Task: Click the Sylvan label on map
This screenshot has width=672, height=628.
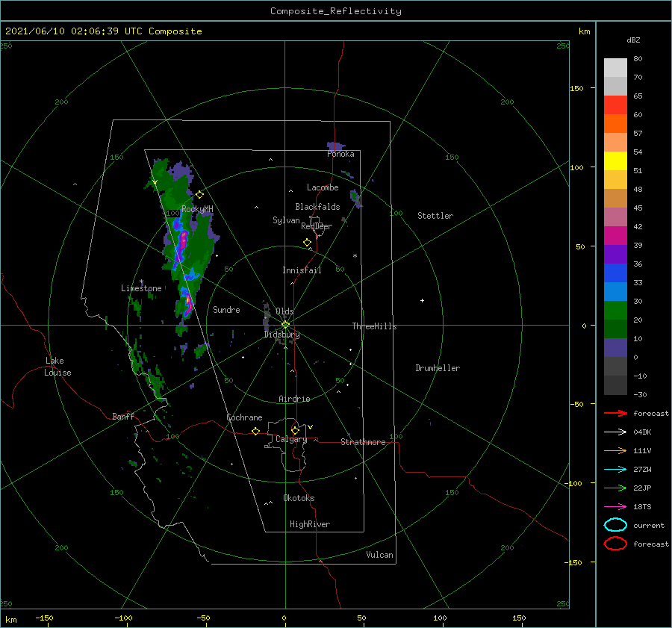Action: tap(286, 220)
